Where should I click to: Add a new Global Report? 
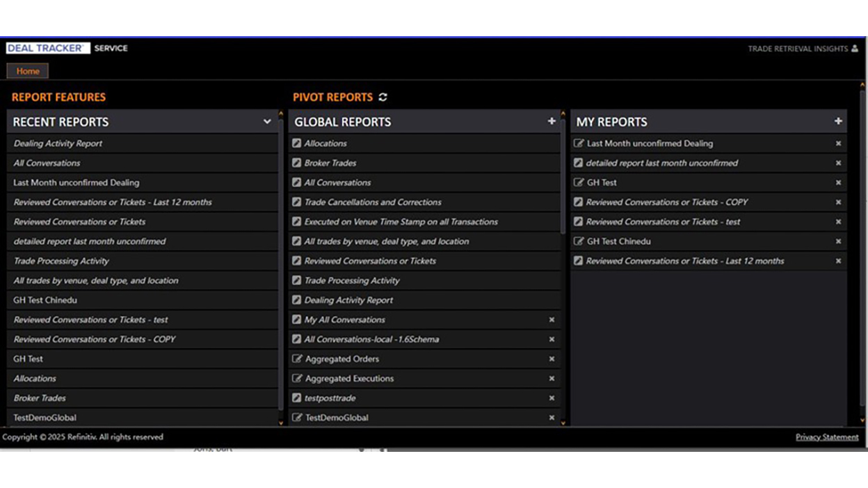click(552, 121)
